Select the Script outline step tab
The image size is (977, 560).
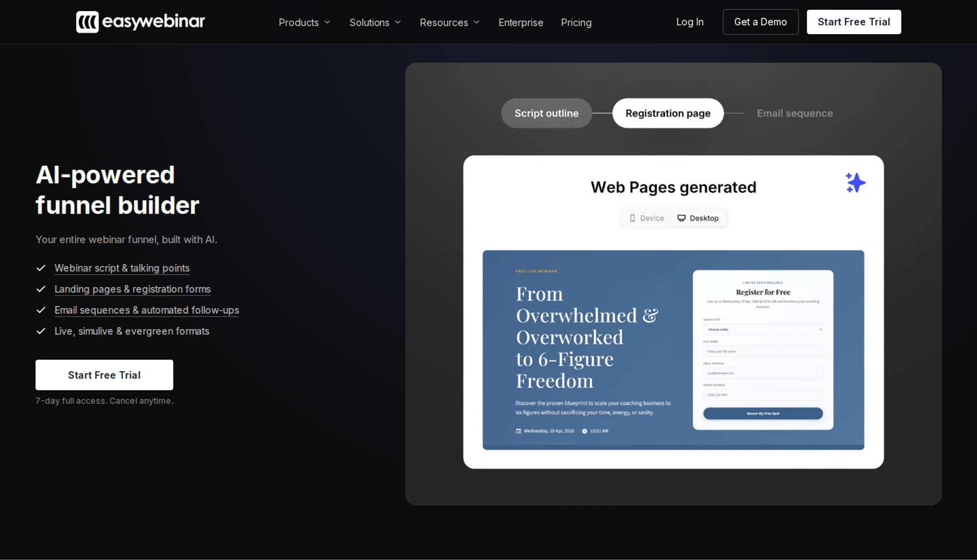click(x=546, y=113)
